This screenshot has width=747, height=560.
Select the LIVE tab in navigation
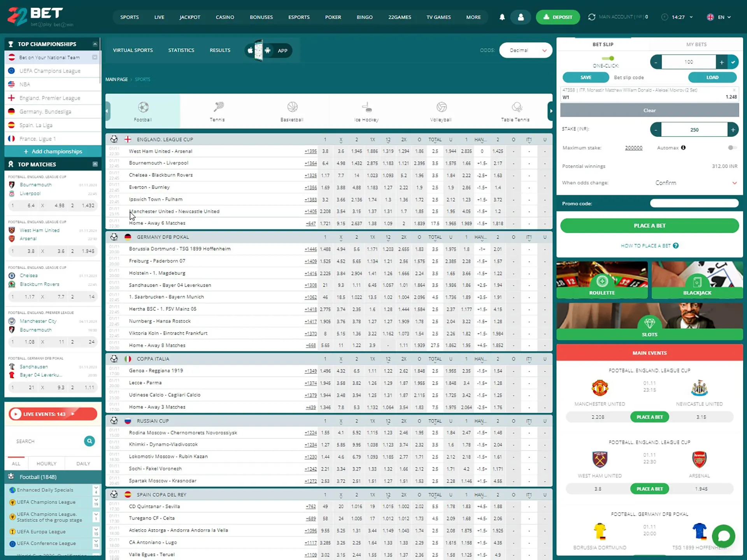(x=159, y=17)
